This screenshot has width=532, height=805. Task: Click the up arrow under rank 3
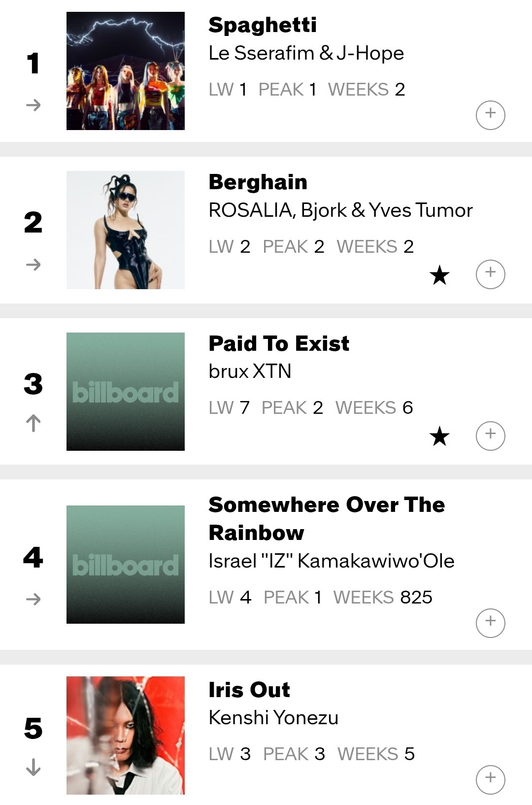pos(33,423)
